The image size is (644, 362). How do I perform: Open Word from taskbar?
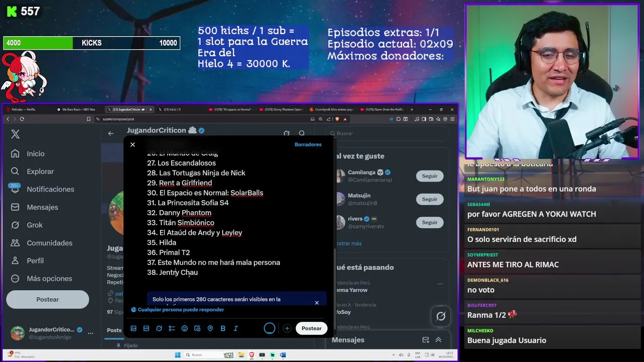283,355
